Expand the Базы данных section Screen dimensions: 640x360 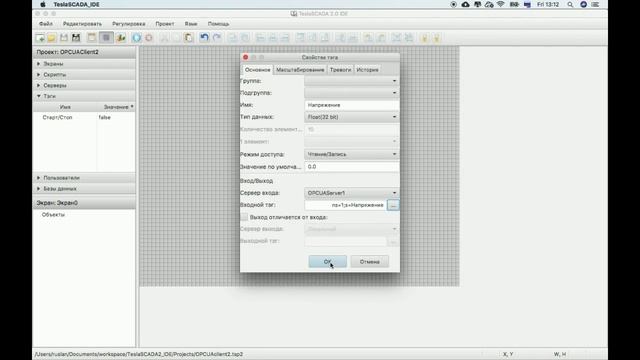[39, 189]
